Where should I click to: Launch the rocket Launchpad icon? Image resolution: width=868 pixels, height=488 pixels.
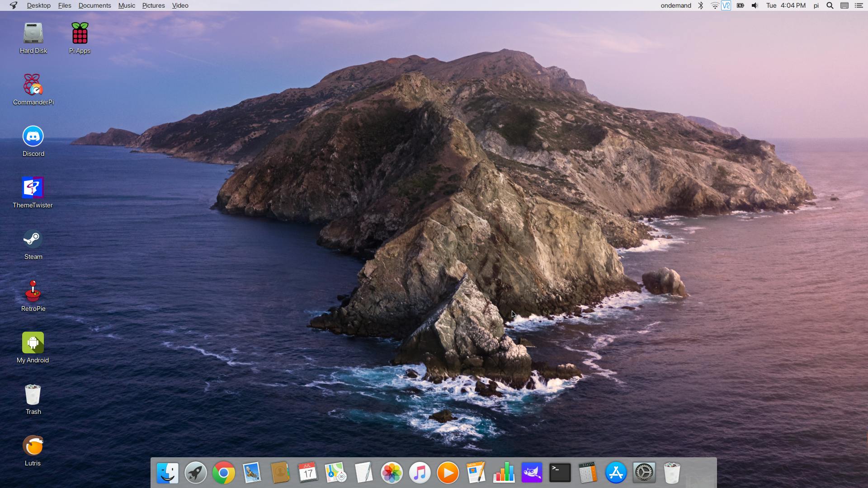(x=196, y=473)
